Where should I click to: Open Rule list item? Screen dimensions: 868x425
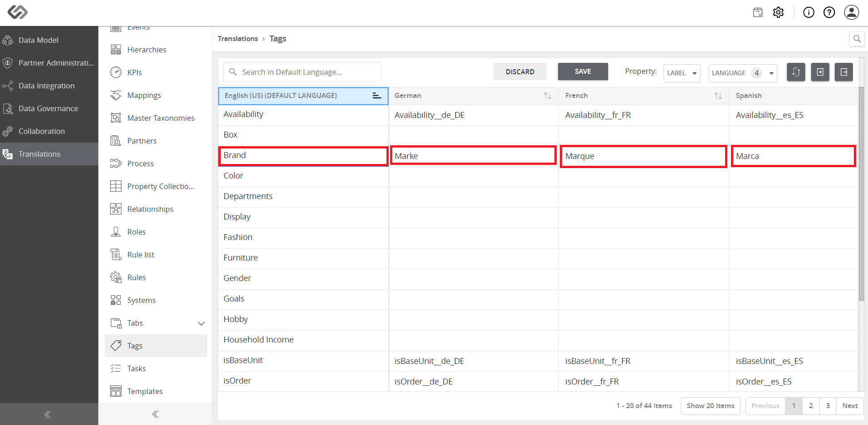point(156,255)
